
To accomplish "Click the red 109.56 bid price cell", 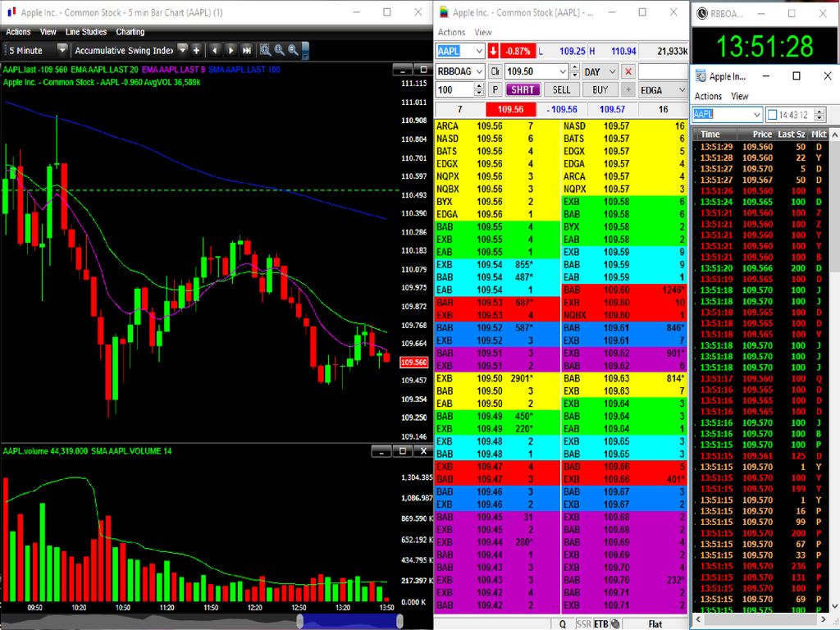I will tap(510, 109).
